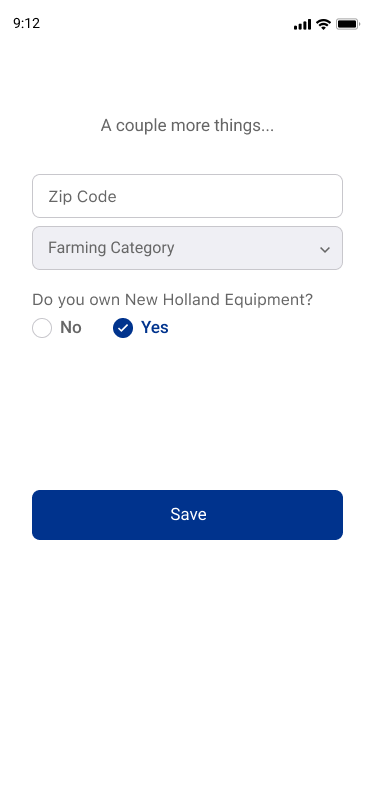Click the 'A couple more things...' heading
The height and width of the screenshot is (812, 375).
(x=187, y=125)
